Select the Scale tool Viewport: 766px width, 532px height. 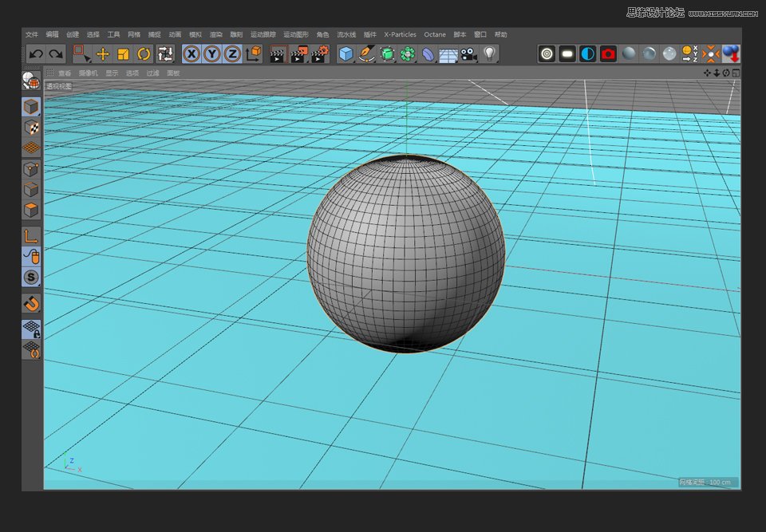point(124,54)
